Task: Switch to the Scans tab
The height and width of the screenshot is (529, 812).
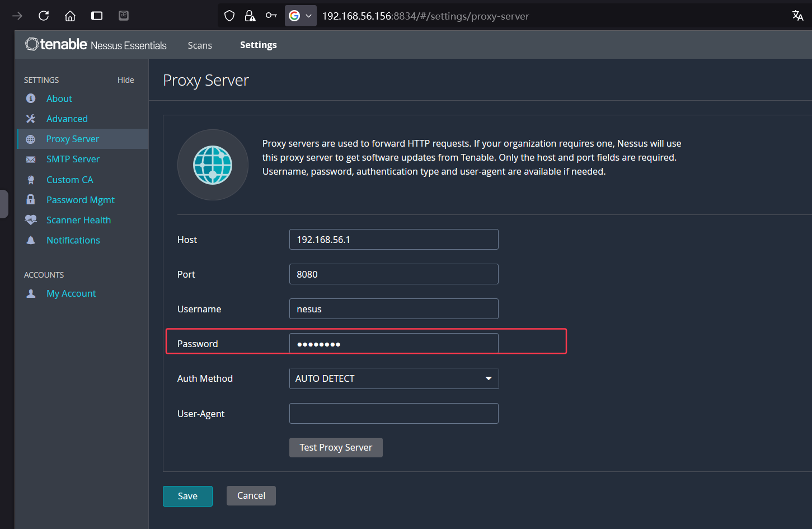Action: 200,45
